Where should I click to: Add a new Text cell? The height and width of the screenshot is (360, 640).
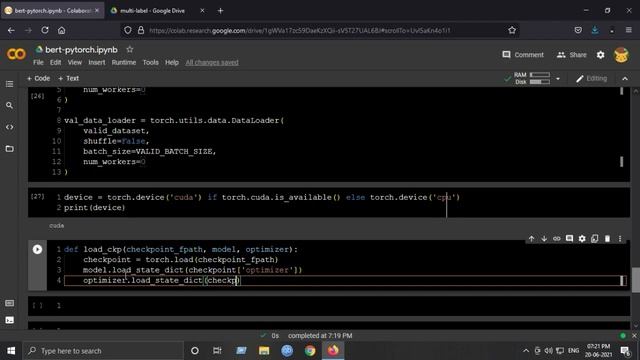coord(69,78)
